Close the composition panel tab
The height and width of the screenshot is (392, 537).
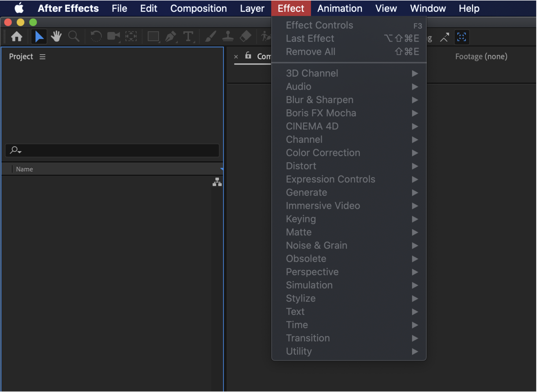click(236, 57)
